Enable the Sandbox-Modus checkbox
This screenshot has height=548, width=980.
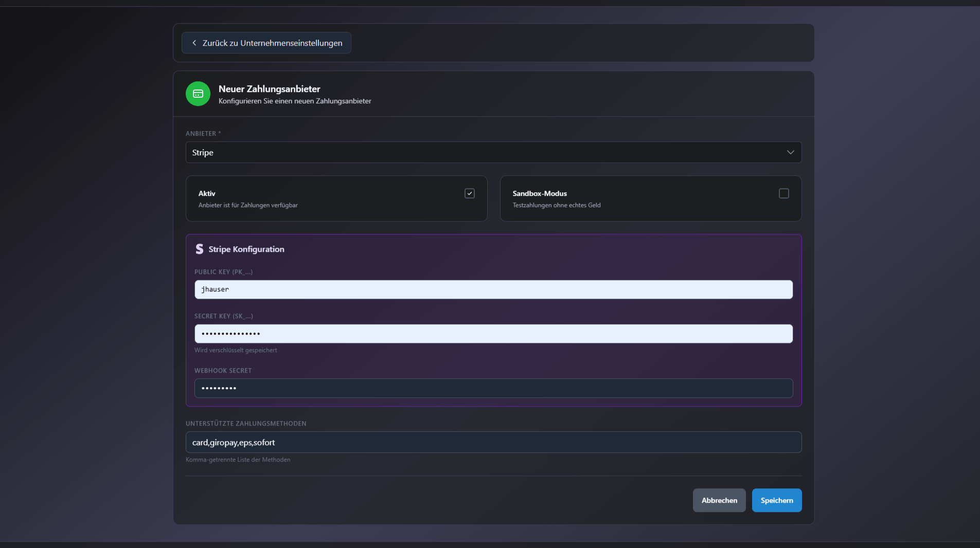tap(783, 194)
